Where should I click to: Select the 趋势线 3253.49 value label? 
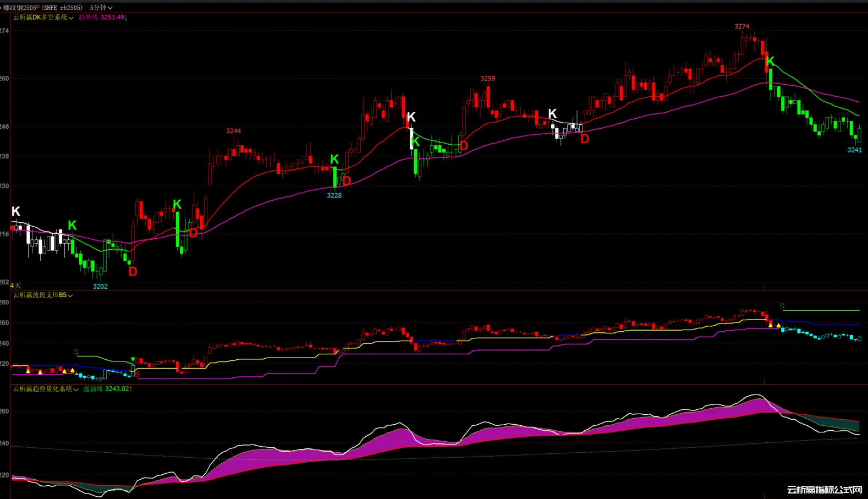pyautogui.click(x=103, y=18)
